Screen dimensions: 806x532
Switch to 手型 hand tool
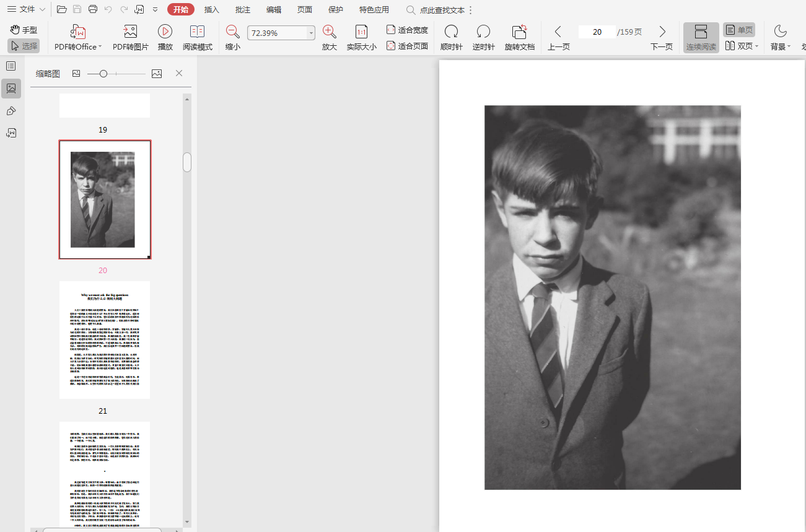click(24, 30)
